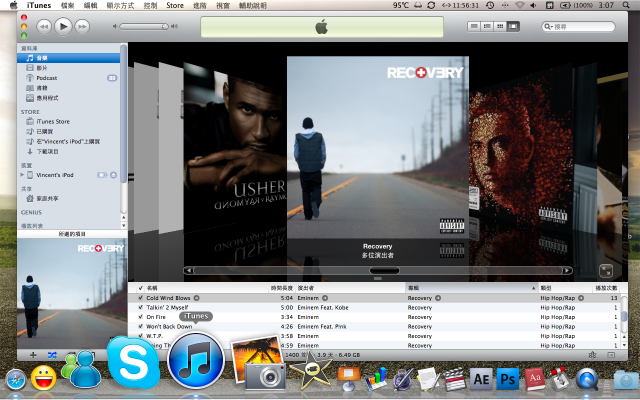Select Podcast in library sidebar
The height and width of the screenshot is (400, 640).
(x=47, y=78)
